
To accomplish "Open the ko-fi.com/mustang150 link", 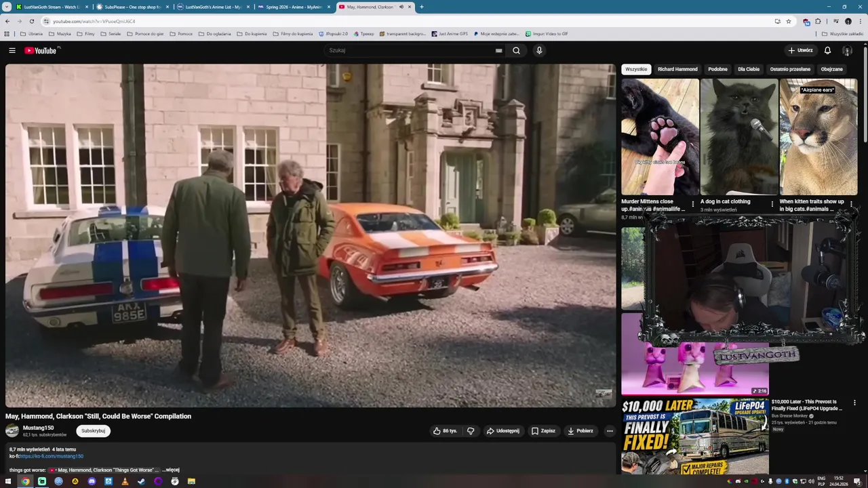I will pyautogui.click(x=52, y=456).
